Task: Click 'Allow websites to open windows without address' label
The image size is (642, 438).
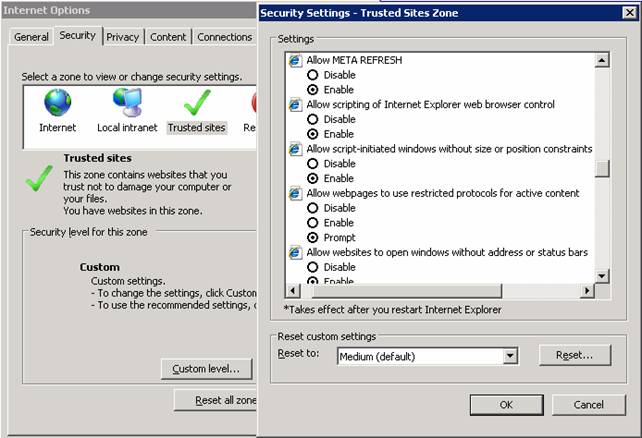Action: [447, 253]
